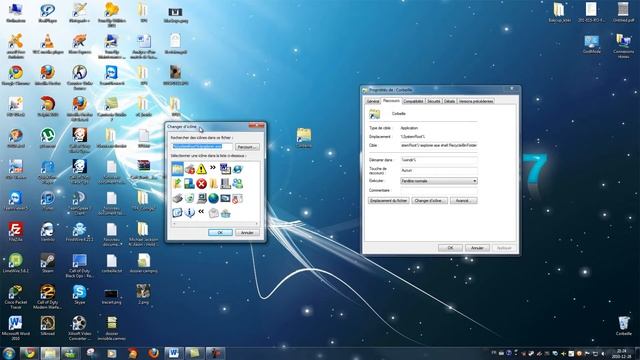Click Annuler in the Propriétés window
This screenshot has width=640, height=360.
point(477,248)
